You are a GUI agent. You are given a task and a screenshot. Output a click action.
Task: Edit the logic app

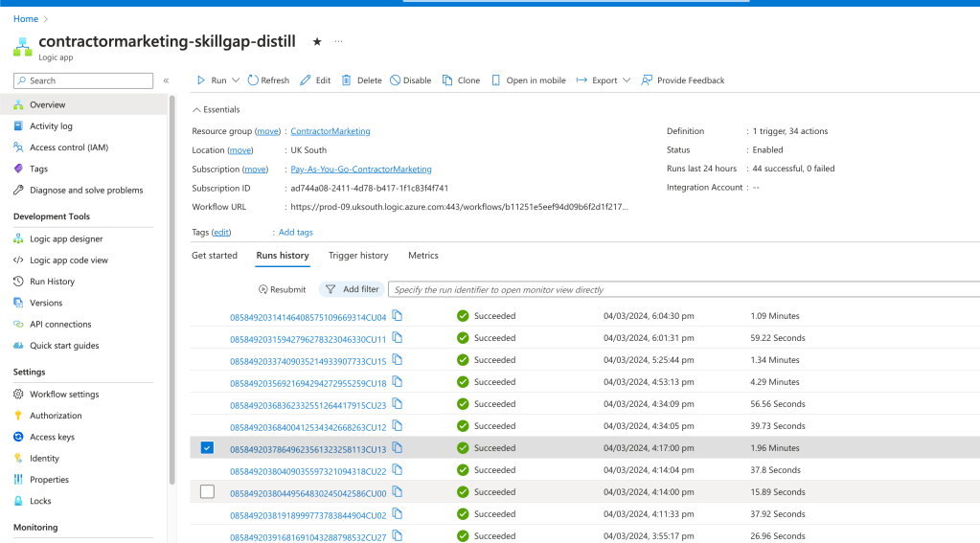(315, 80)
